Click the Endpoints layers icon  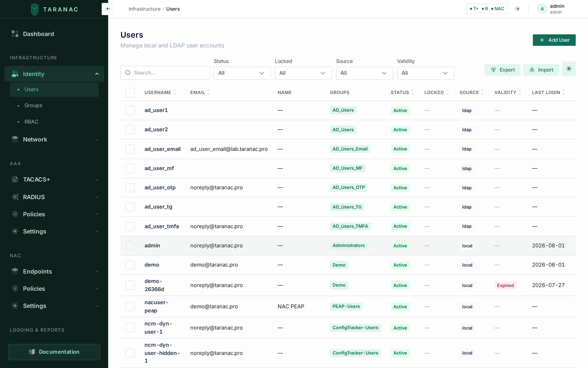tap(15, 271)
